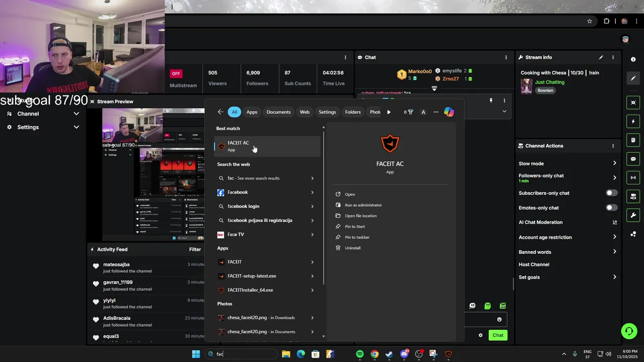Open Steam from the taskbar
This screenshot has width=644, height=362.
click(x=389, y=354)
